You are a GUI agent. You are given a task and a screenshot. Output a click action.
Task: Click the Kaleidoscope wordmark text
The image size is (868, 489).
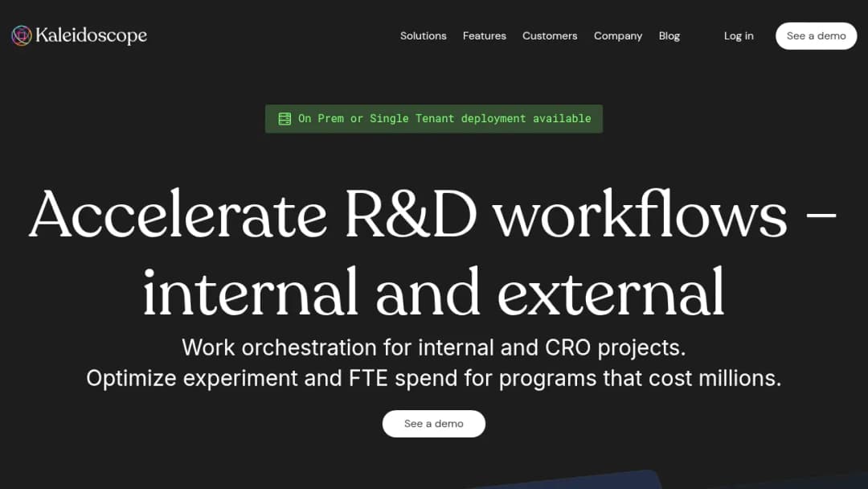(x=92, y=35)
